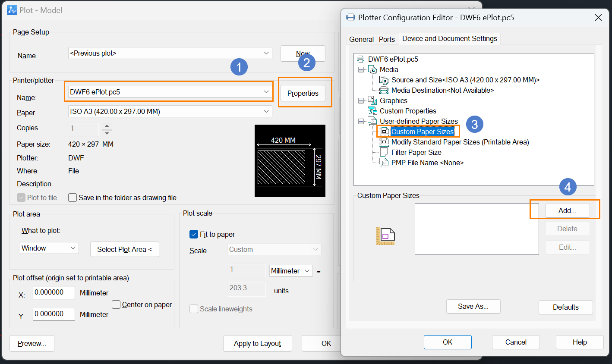Click the Defaults button
Screen dimensions: 612x364
click(x=565, y=307)
